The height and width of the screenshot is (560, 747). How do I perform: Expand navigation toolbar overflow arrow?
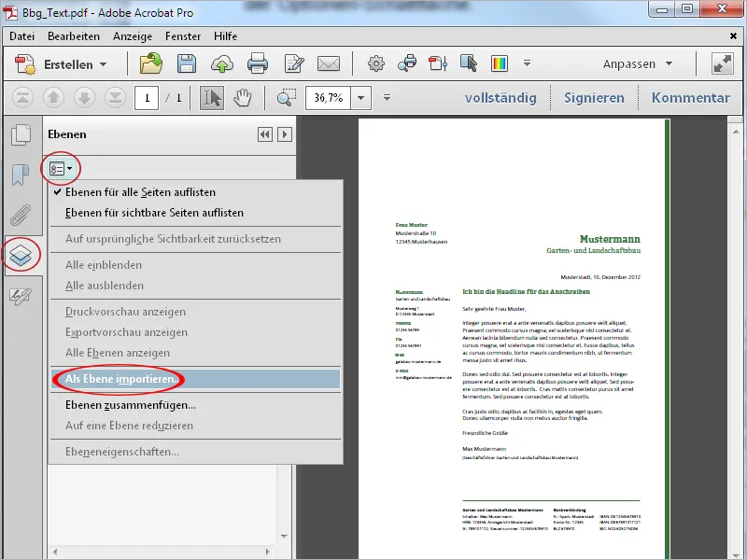pyautogui.click(x=387, y=98)
